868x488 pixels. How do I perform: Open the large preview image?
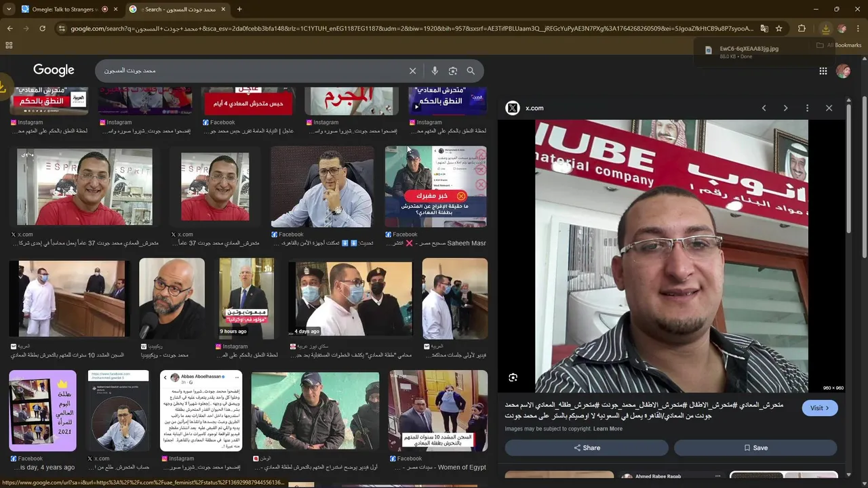pyautogui.click(x=671, y=256)
